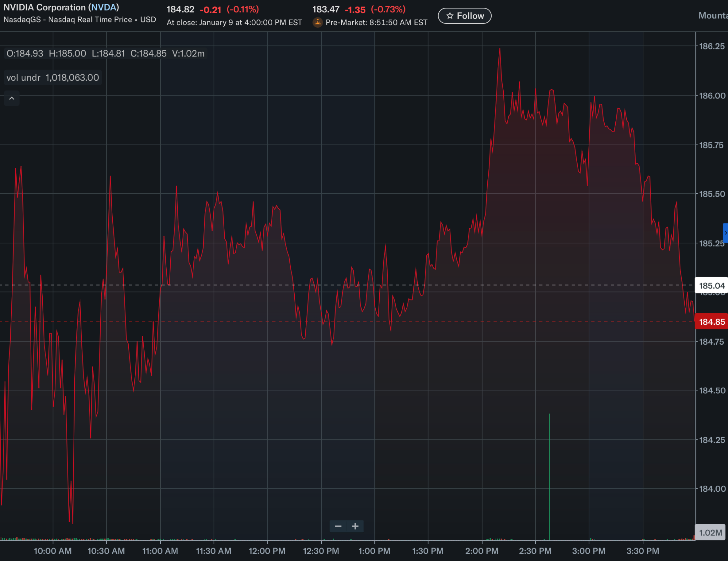The width and height of the screenshot is (728, 561).
Task: Open the Mountain chart type dropdown
Action: tap(713, 16)
